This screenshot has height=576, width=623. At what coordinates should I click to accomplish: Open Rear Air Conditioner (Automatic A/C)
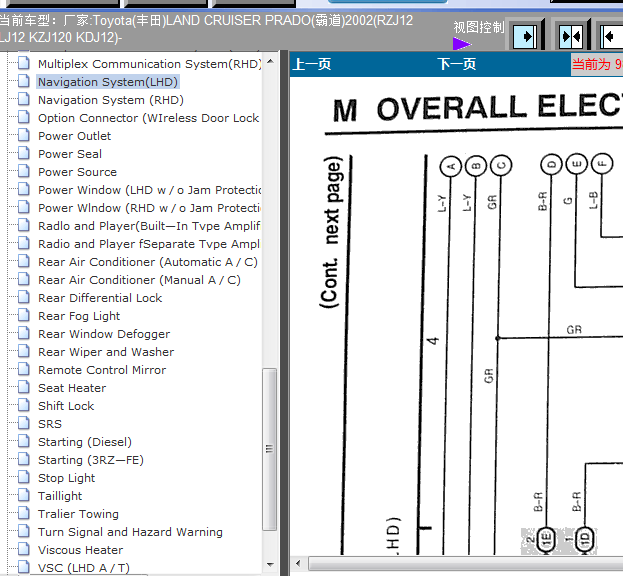pos(148,262)
